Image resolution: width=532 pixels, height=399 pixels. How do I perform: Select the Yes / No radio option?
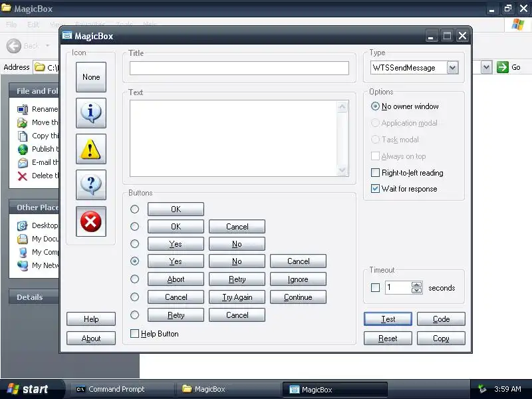(x=135, y=243)
